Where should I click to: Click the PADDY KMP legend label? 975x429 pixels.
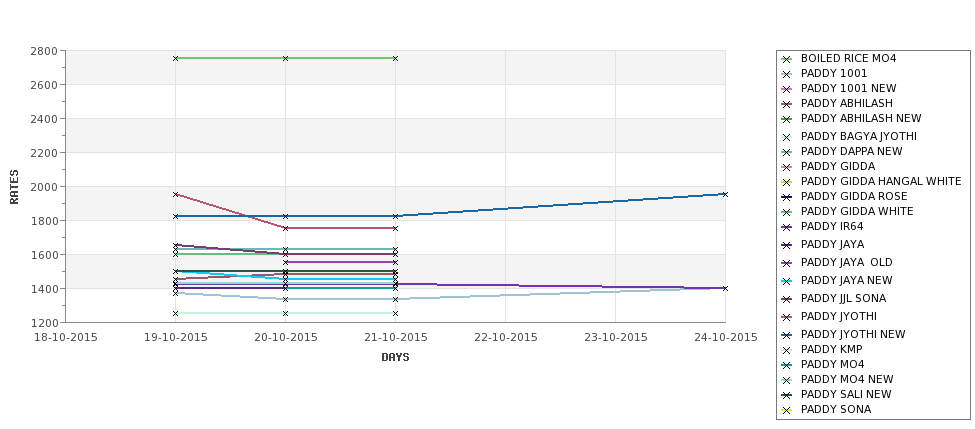point(831,349)
